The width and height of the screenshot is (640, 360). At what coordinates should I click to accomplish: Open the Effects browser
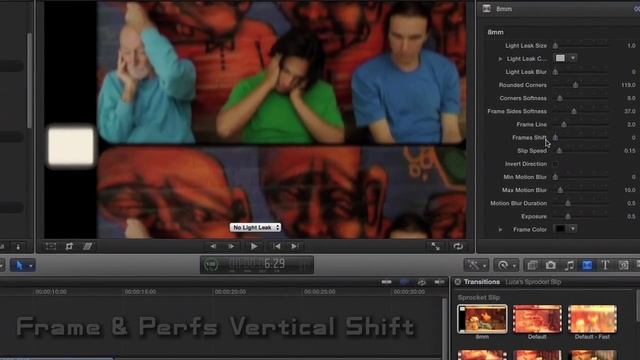532,265
